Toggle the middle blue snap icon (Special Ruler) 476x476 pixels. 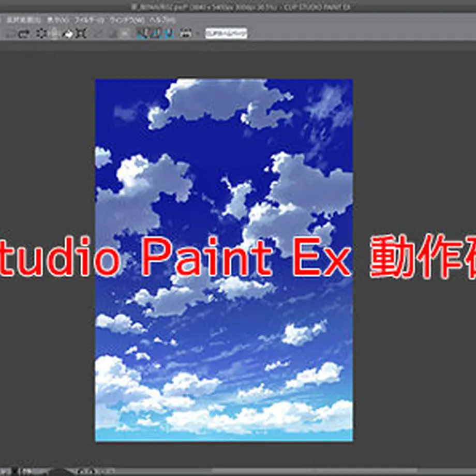[155, 34]
